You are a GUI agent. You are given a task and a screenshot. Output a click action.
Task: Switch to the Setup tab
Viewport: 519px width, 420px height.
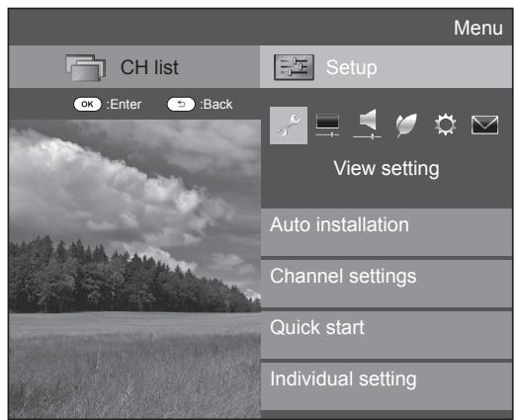(x=386, y=67)
